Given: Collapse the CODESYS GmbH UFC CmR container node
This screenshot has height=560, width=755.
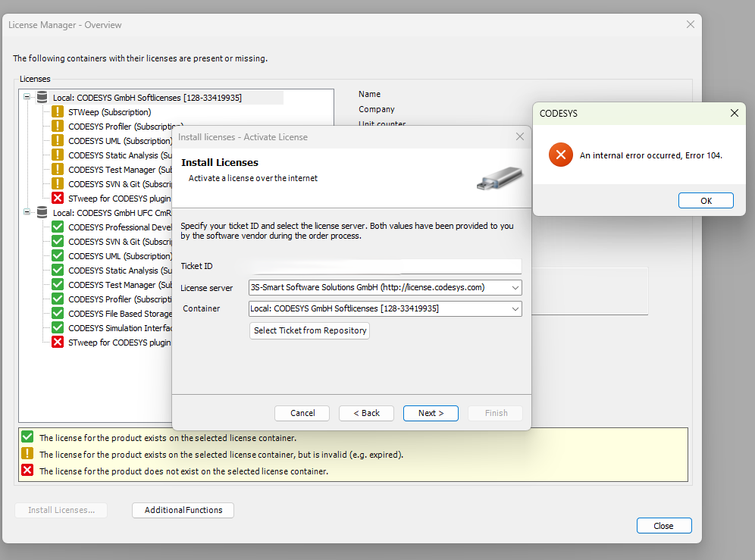Looking at the screenshot, I should point(27,212).
